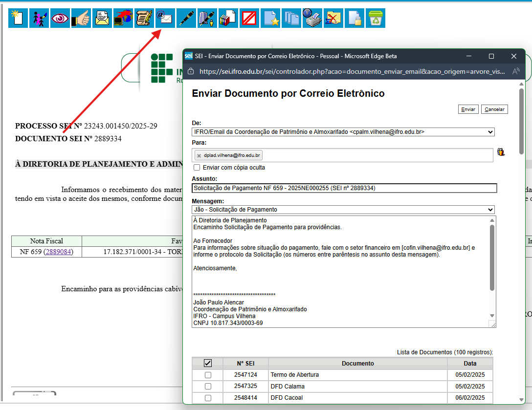Click the red slashed cancel document icon
This screenshot has height=410, width=532.
click(x=249, y=19)
